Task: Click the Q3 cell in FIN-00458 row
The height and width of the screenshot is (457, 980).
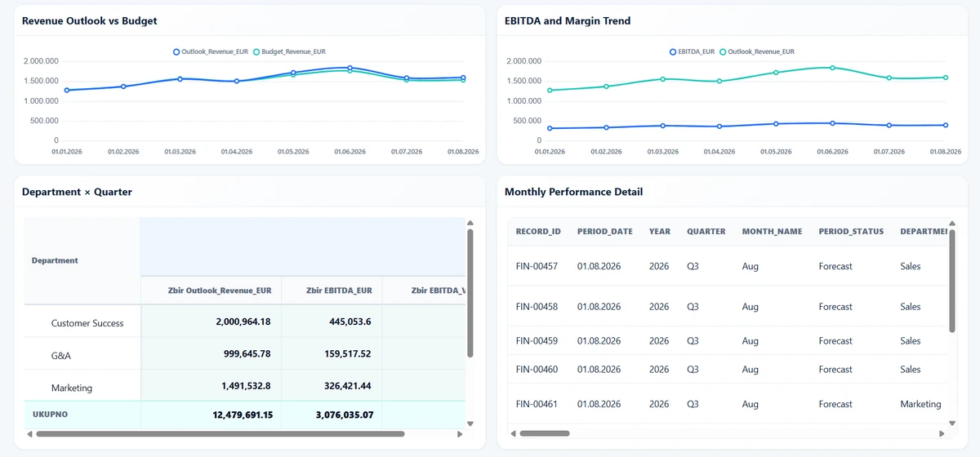Action: pos(693,308)
